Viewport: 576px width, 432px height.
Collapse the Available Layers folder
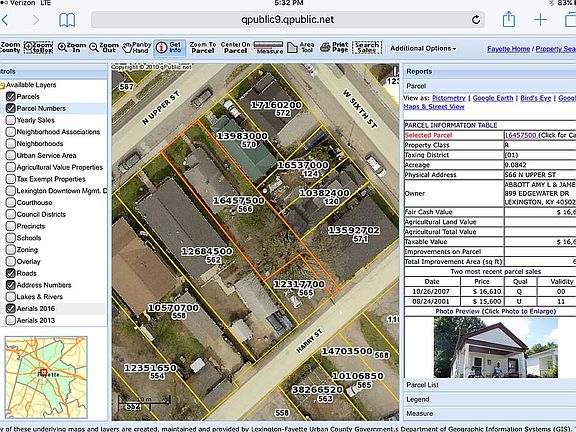click(2, 85)
